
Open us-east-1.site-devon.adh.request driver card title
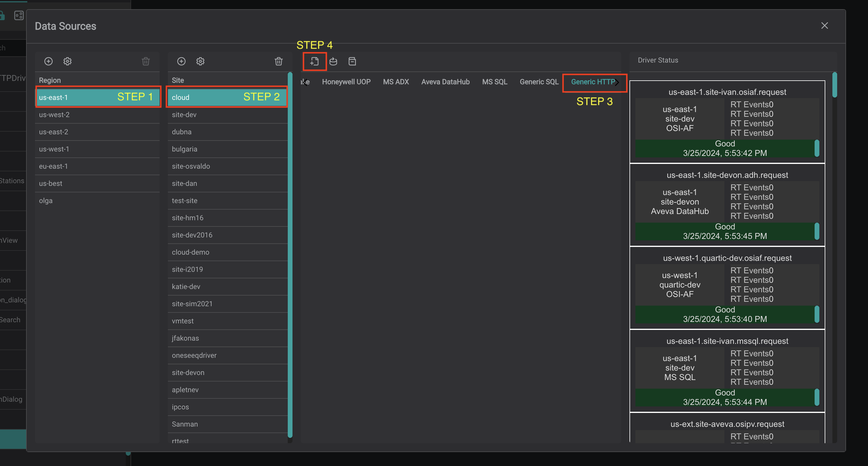coord(727,175)
